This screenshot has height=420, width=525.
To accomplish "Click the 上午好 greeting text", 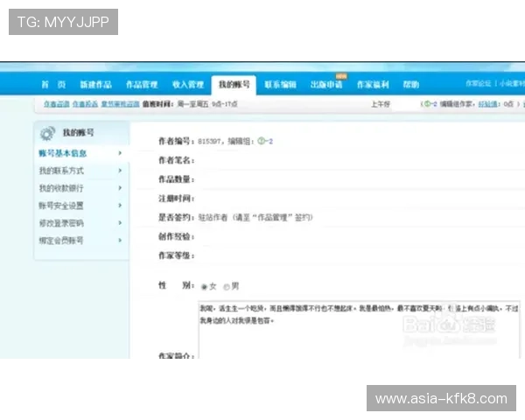I will point(381,104).
